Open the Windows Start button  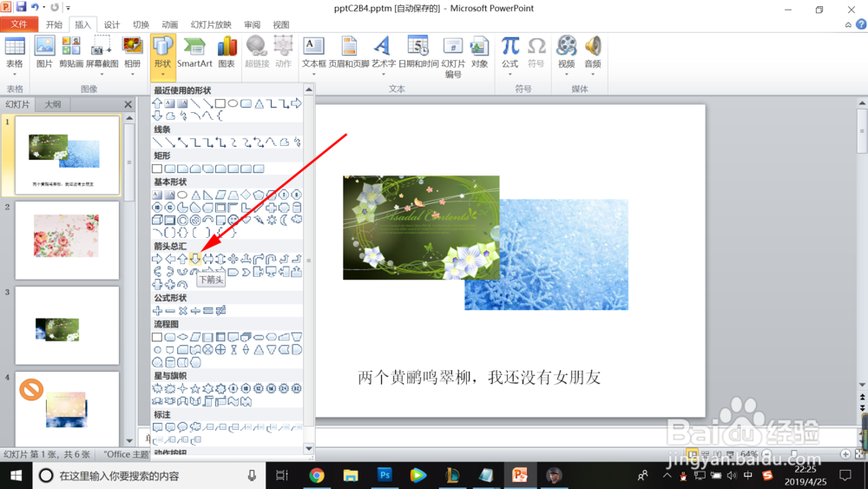click(x=16, y=475)
